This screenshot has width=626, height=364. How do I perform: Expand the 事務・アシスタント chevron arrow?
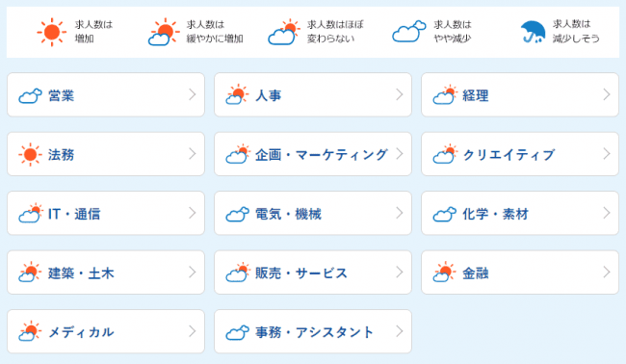pyautogui.click(x=400, y=331)
